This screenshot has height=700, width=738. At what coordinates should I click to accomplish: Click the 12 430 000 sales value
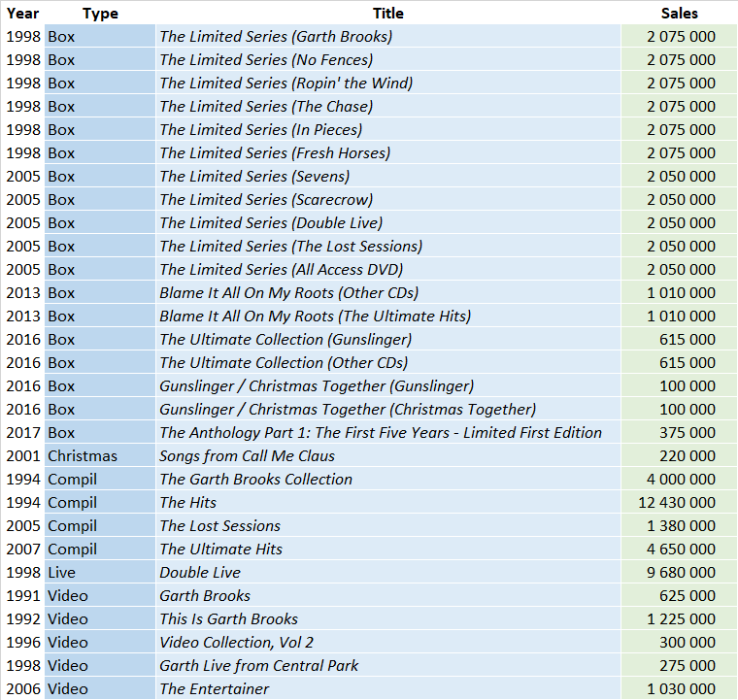click(x=677, y=502)
